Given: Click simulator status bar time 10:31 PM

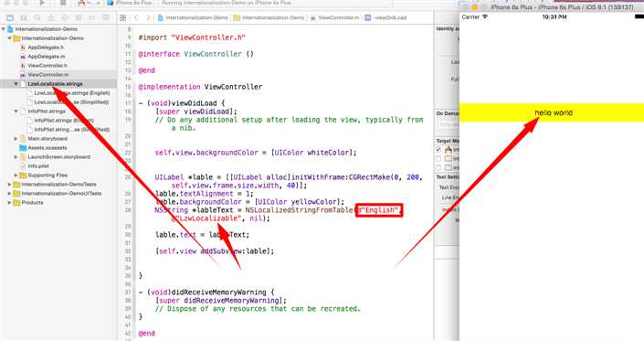Looking at the screenshot, I should pyautogui.click(x=554, y=17).
